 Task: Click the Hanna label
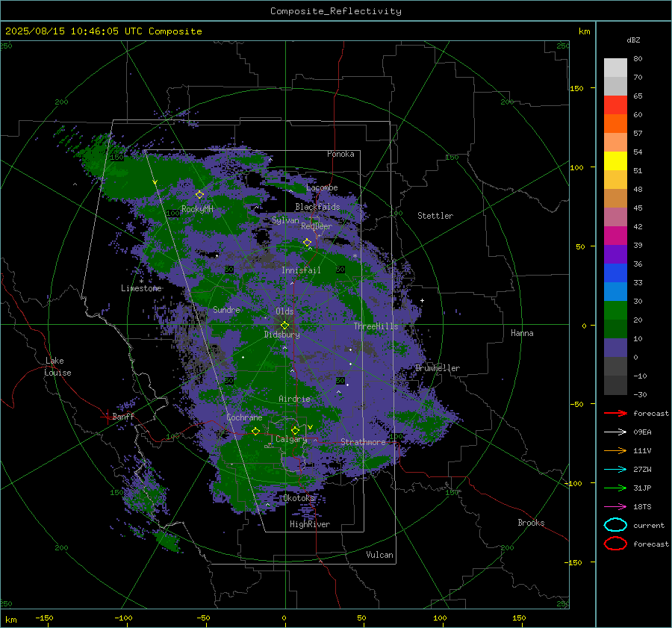pos(522,333)
